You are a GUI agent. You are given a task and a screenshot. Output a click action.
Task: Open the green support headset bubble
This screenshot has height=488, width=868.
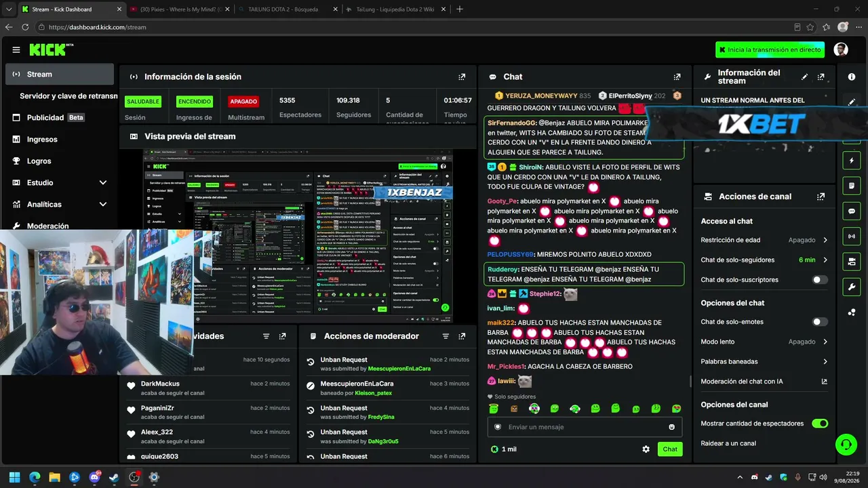pos(846,445)
